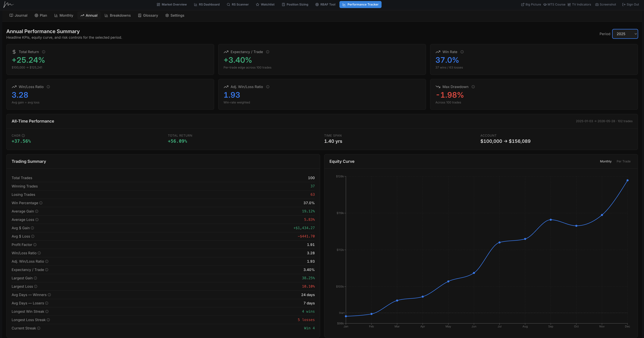The width and height of the screenshot is (644, 338).
Task: Open TV Indicators link
Action: pyautogui.click(x=579, y=4)
